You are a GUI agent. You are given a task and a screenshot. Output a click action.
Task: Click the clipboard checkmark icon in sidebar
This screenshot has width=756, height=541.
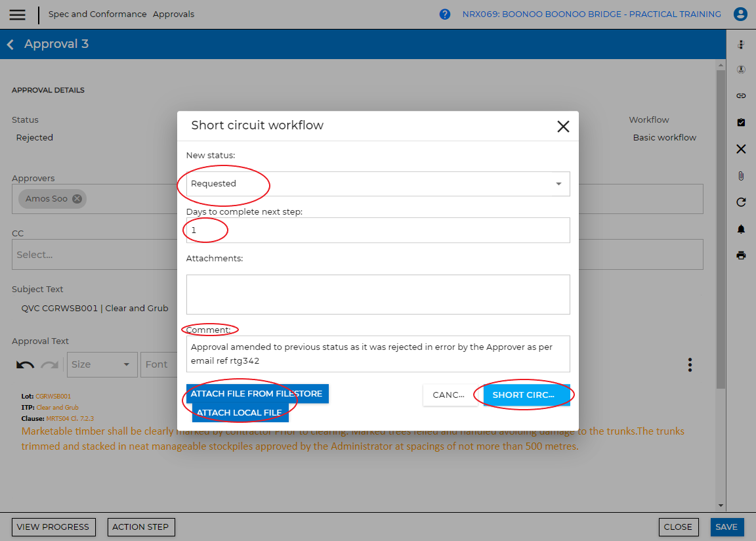[x=741, y=123]
